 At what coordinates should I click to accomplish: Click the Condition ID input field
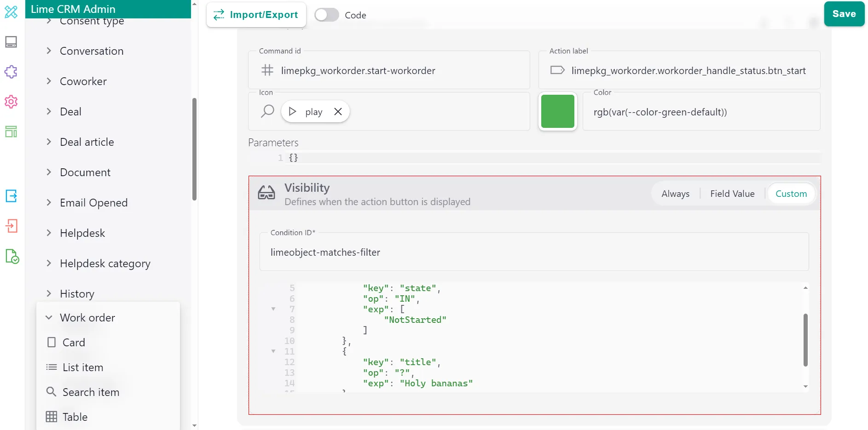coord(534,252)
